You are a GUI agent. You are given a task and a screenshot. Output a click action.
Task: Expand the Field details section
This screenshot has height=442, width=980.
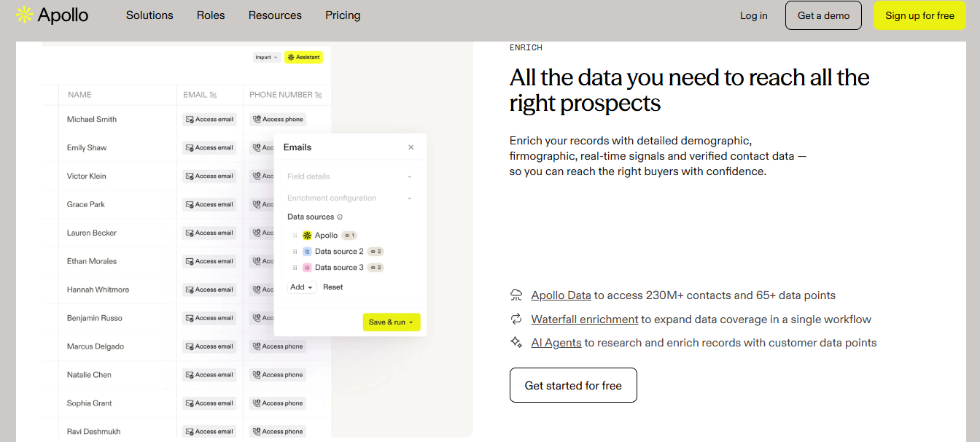pos(350,177)
